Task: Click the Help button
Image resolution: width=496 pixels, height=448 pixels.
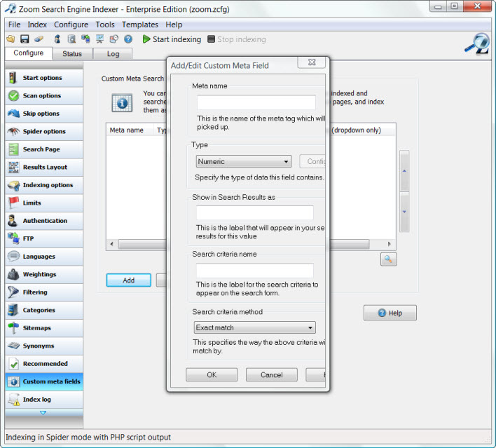Action: [x=390, y=313]
